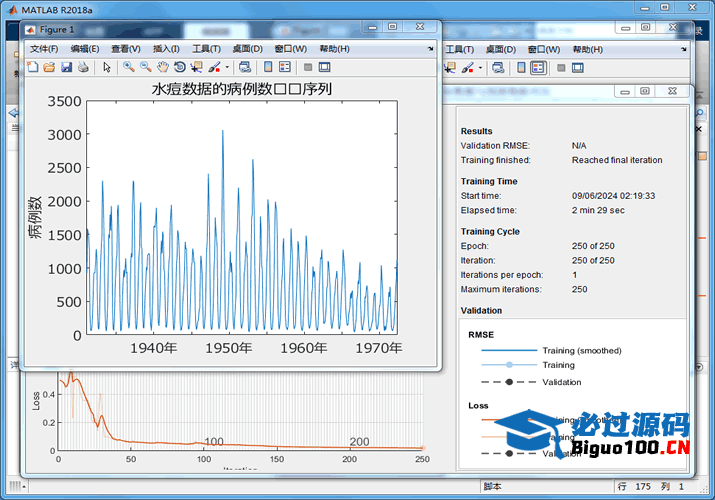Open Brush dropdown arrow in background window
The image size is (715, 500).
point(480,68)
